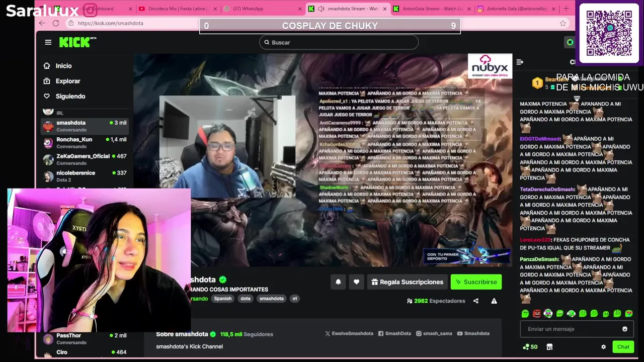
Task: Open the Kick hamburger menu
Action: point(48,42)
